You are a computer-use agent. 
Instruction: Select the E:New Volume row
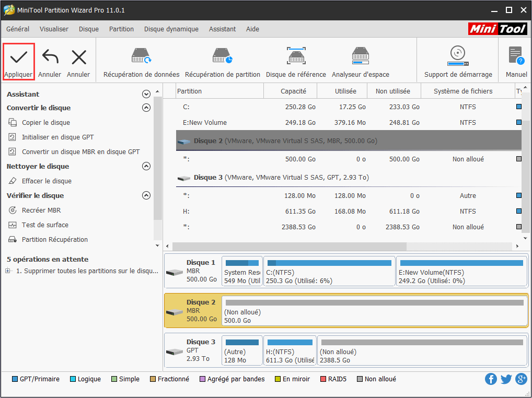349,122
